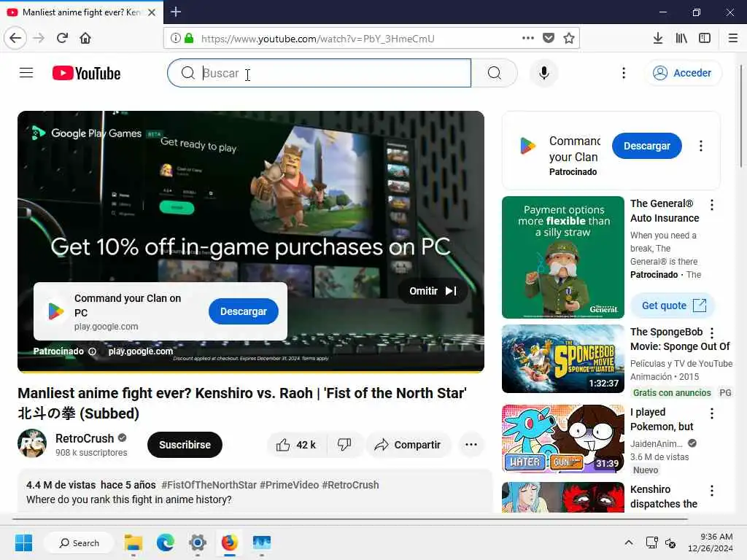Toggle Firefox sidebar view
Image resolution: width=747 pixels, height=560 pixels.
pyautogui.click(x=705, y=38)
